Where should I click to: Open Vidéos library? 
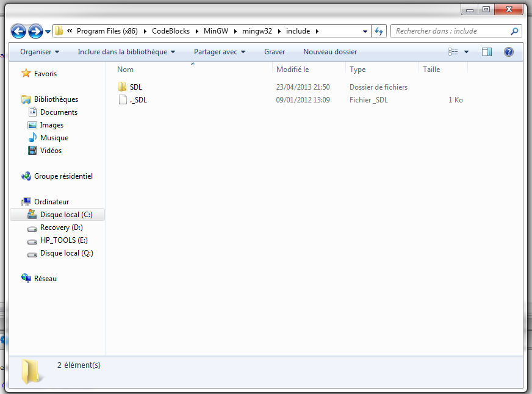coord(51,151)
